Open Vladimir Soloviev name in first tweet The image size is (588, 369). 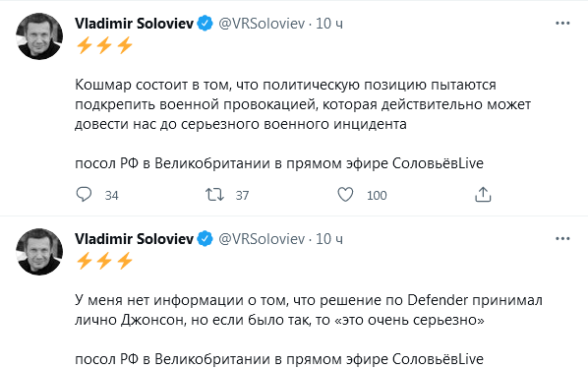(x=135, y=24)
